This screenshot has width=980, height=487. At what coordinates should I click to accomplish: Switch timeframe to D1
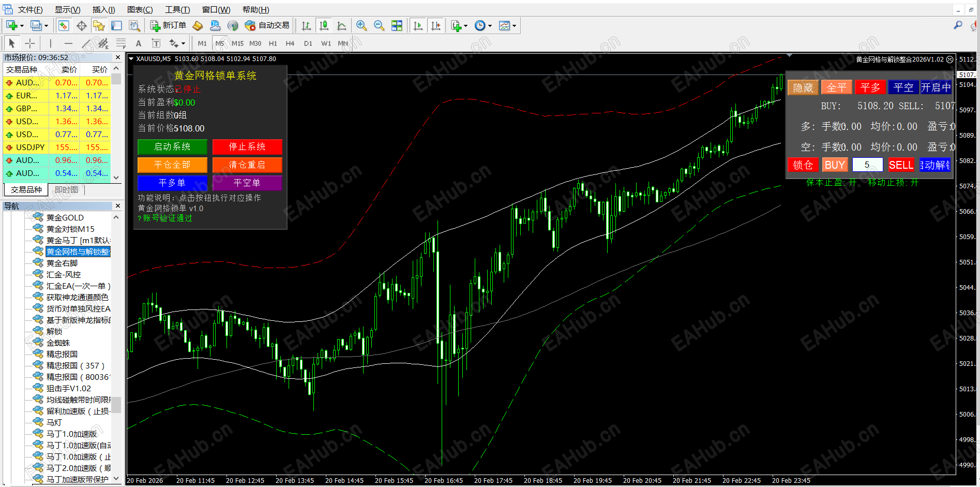[x=308, y=43]
